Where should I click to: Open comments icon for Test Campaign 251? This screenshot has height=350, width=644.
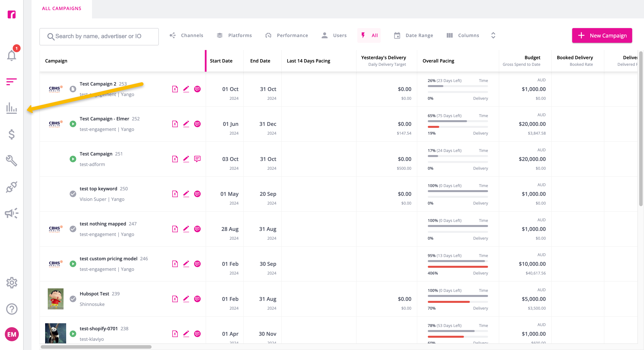point(197,159)
